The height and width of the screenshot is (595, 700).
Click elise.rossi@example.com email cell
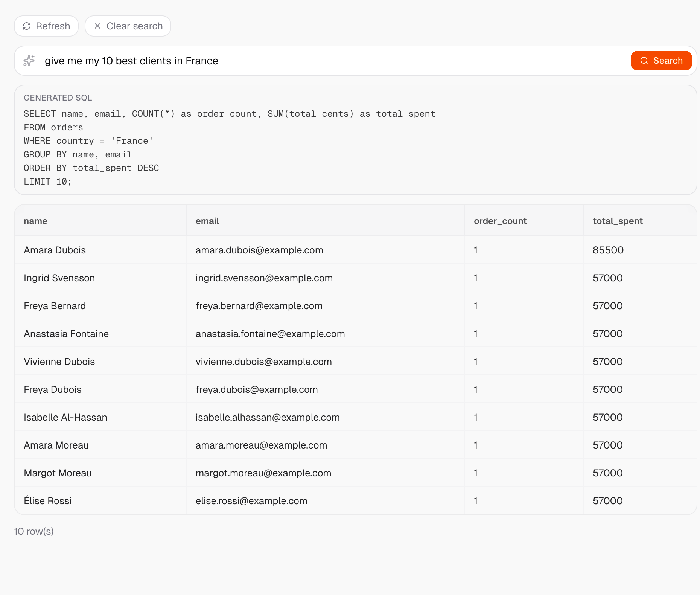[x=251, y=501]
